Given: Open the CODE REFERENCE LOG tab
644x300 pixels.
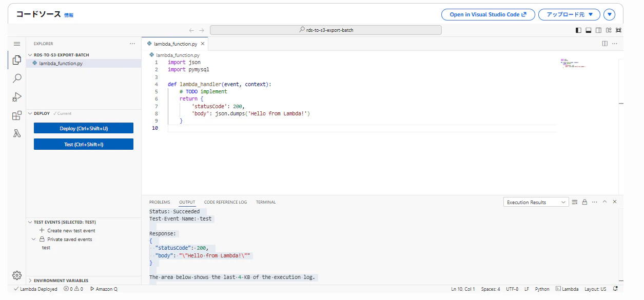Looking at the screenshot, I should click(225, 202).
